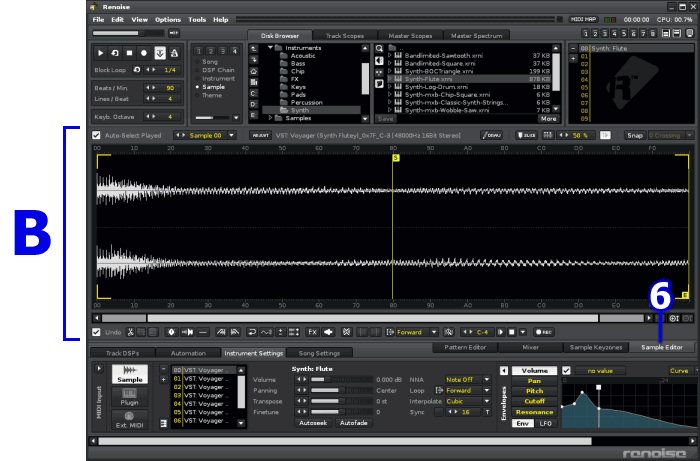Image resolution: width=700 pixels, height=461 pixels.
Task: Adjust the master volume slider at top left
Action: click(129, 33)
